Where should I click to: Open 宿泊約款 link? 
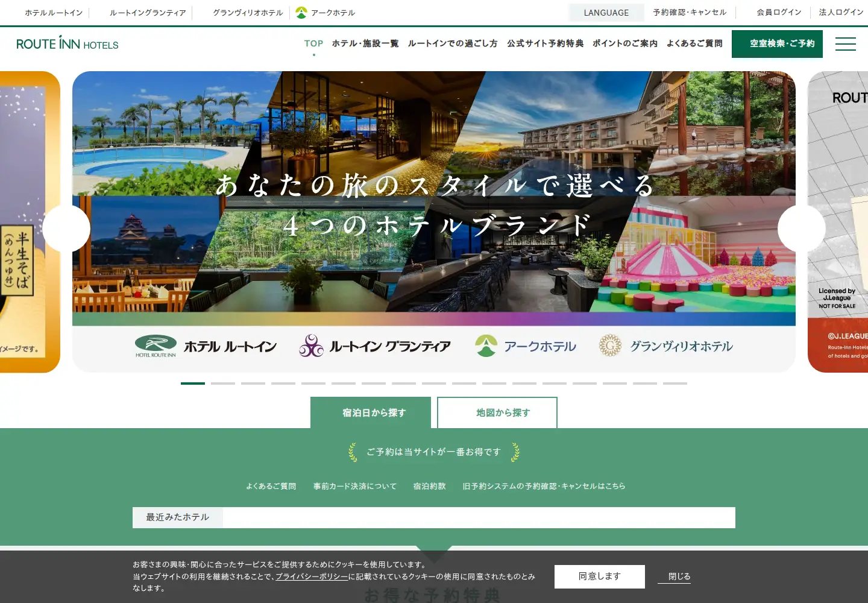[430, 486]
